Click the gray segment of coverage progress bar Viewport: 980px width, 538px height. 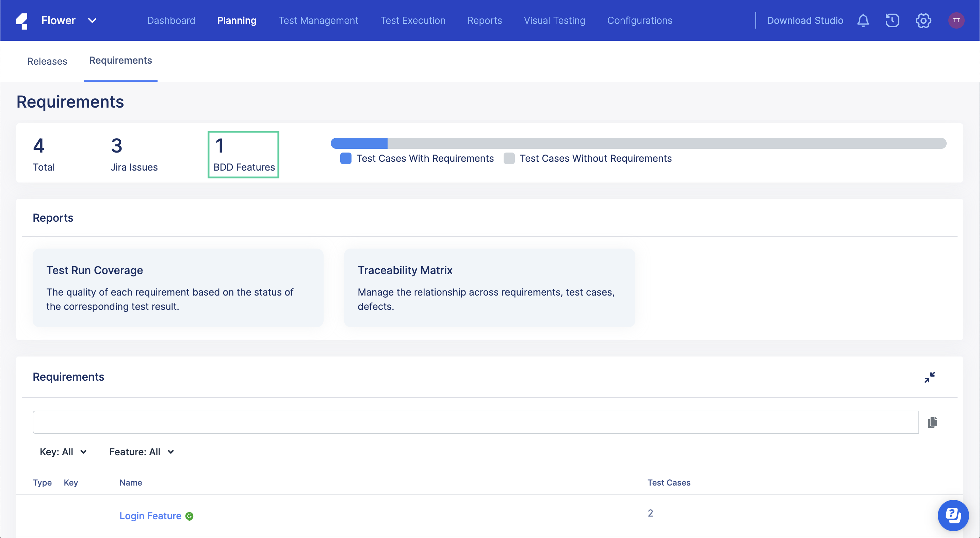[x=667, y=143]
